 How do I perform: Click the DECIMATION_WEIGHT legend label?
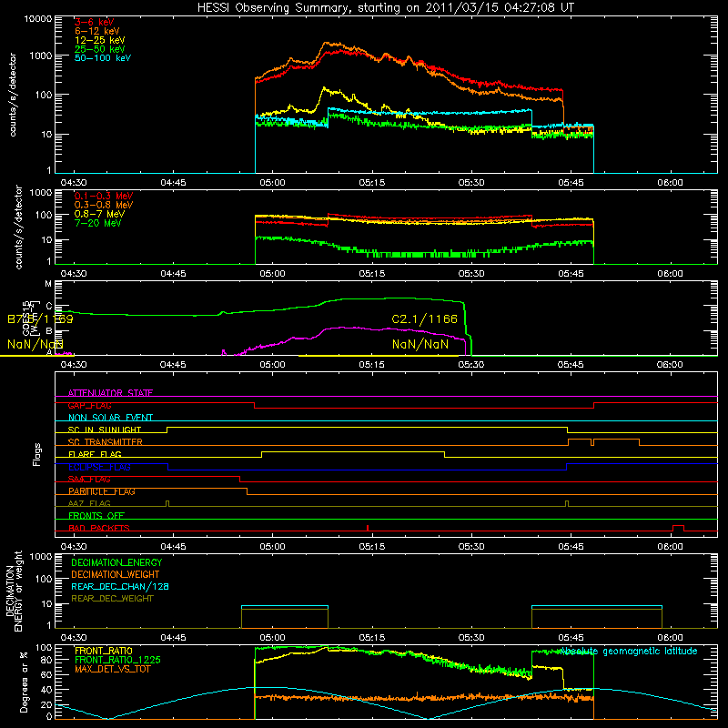click(x=116, y=574)
